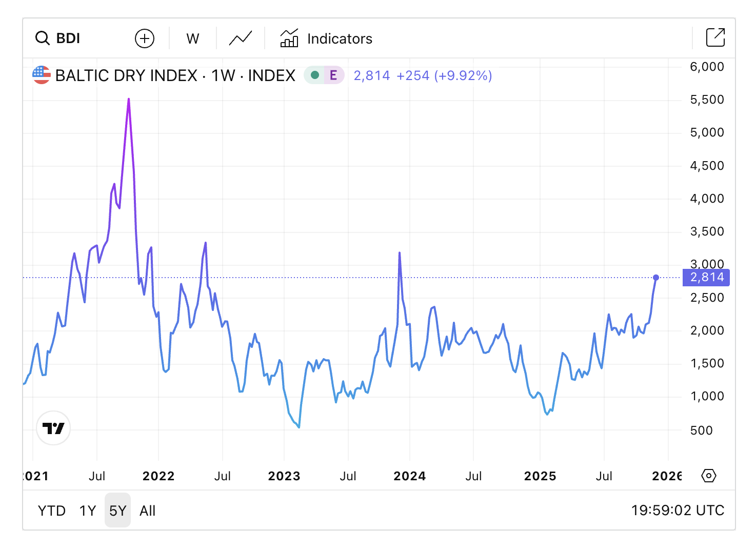
Task: Click the 2022 time axis label
Action: pyautogui.click(x=158, y=476)
